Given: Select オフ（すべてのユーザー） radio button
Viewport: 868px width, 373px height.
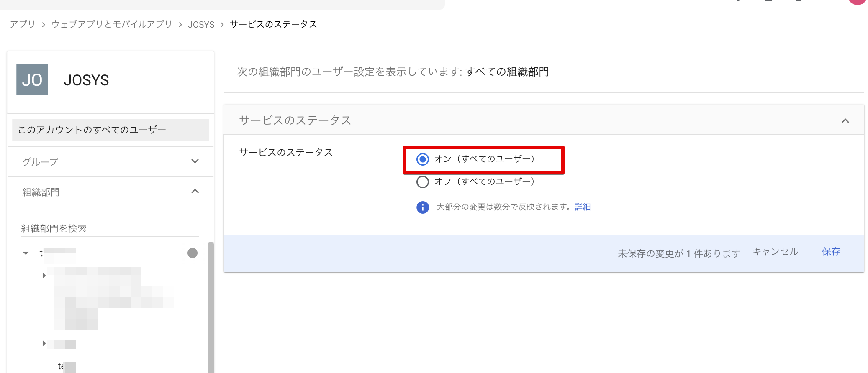Looking at the screenshot, I should coord(423,182).
